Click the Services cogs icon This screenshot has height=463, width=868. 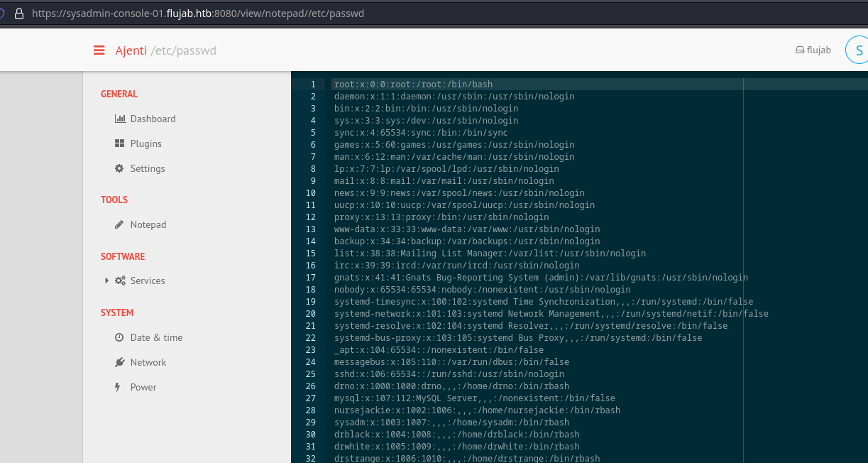click(121, 280)
